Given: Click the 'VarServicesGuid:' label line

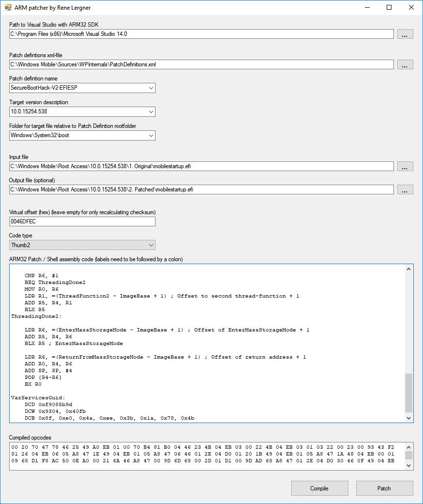Looking at the screenshot, I should click(38, 397).
